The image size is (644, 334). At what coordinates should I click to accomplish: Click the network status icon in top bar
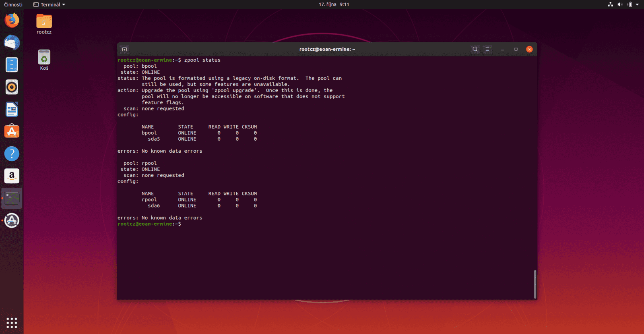pyautogui.click(x=610, y=4)
